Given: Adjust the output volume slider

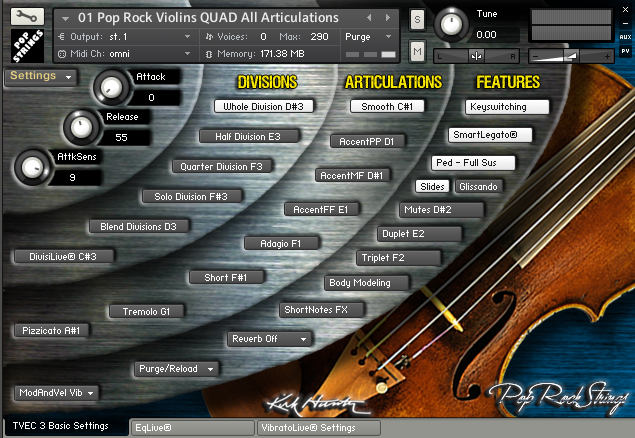Looking at the screenshot, I should click(x=571, y=56).
